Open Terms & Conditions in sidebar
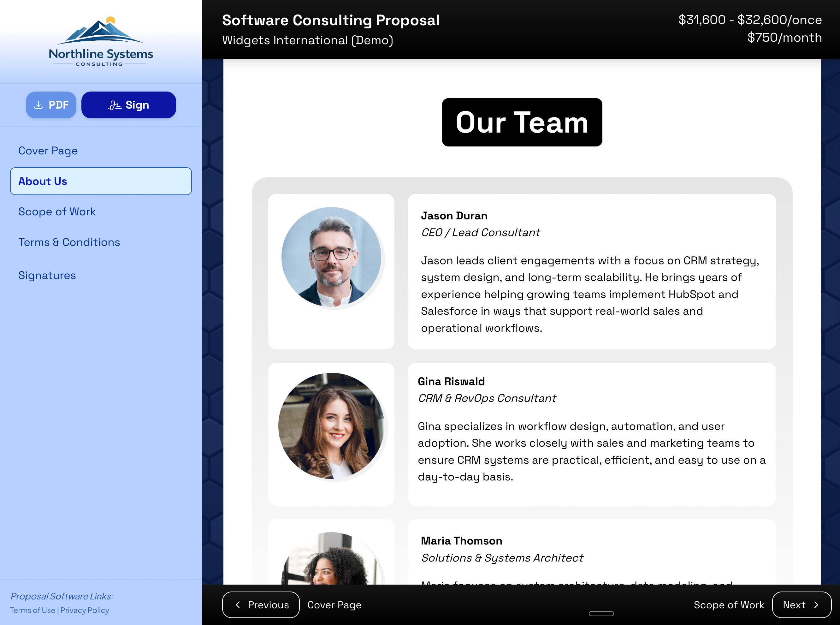This screenshot has width=840, height=625. click(x=69, y=242)
